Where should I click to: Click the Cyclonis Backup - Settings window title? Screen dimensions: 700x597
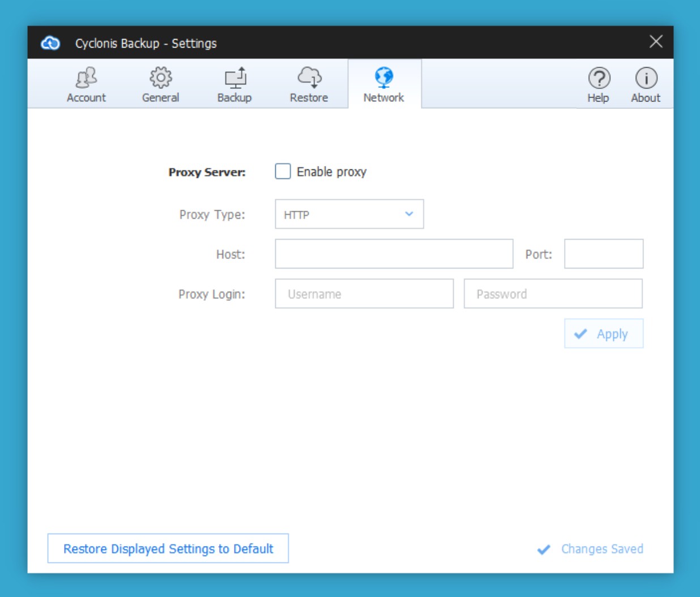click(x=146, y=44)
